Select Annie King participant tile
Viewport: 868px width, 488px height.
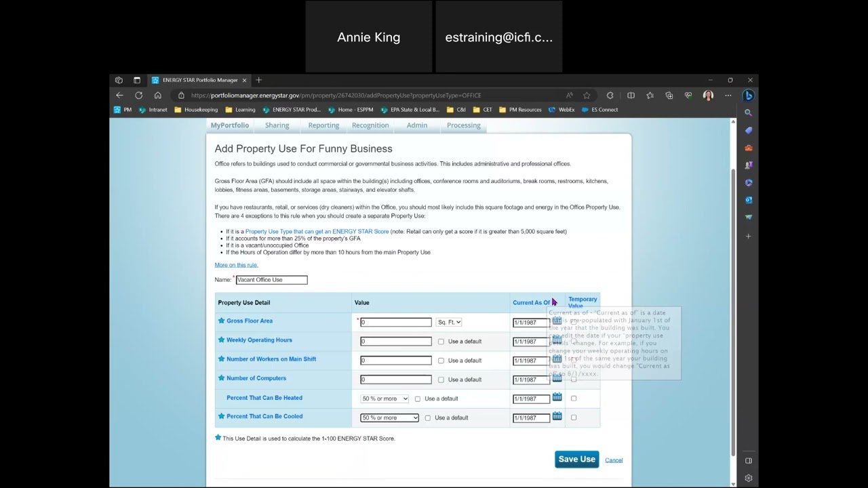click(x=369, y=37)
